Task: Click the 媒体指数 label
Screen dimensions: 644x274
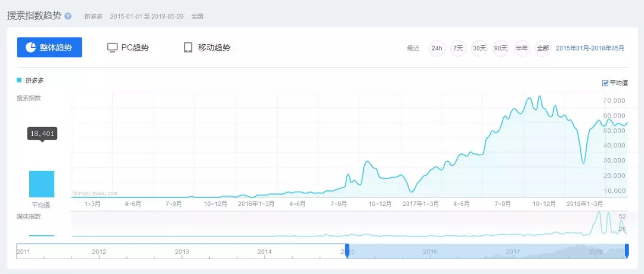Action: 29,217
